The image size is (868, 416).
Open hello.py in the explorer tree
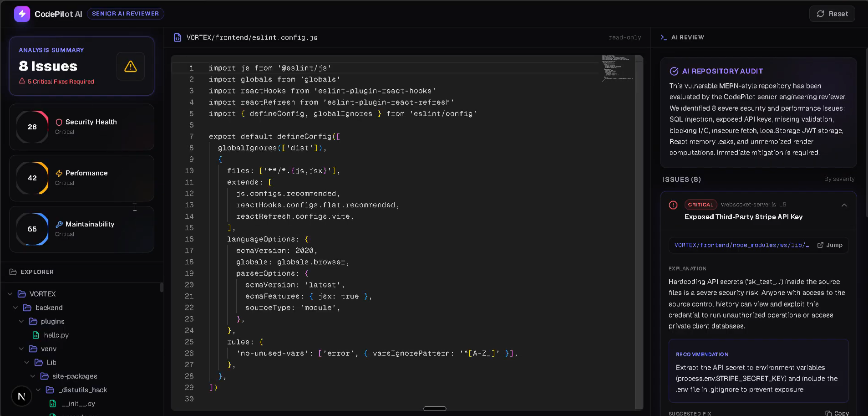(x=56, y=335)
